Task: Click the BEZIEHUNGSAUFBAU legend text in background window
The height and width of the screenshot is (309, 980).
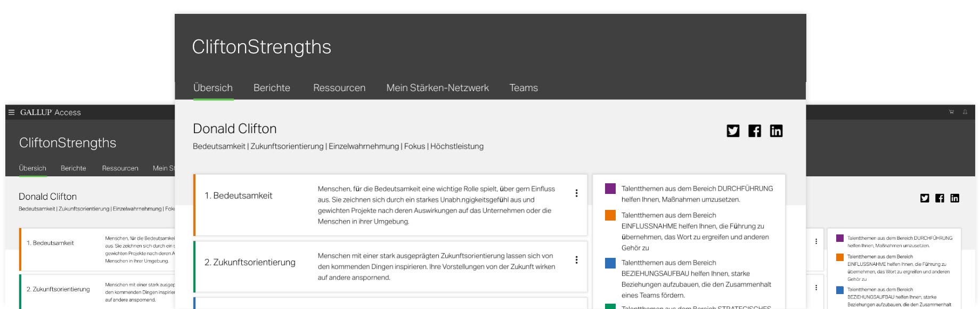Action: click(x=900, y=297)
